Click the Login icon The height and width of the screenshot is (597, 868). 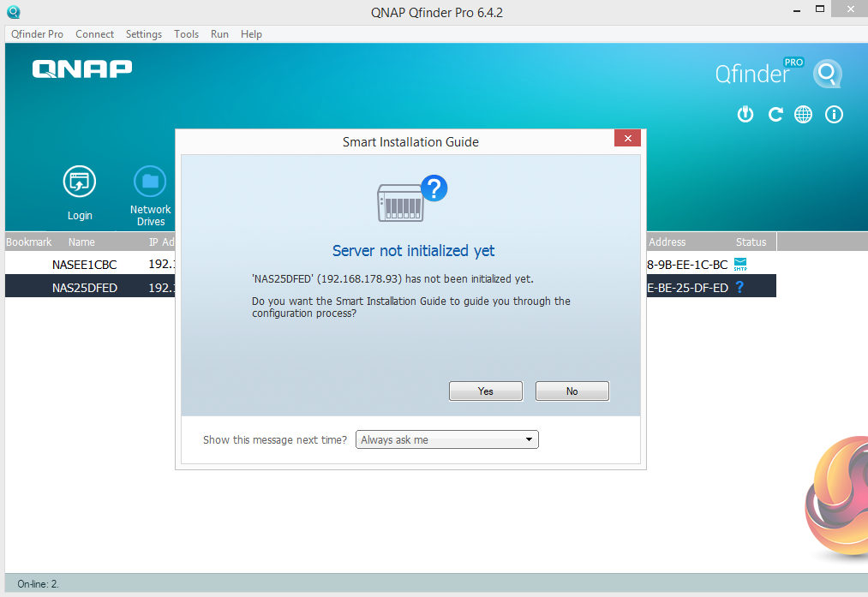pos(80,182)
